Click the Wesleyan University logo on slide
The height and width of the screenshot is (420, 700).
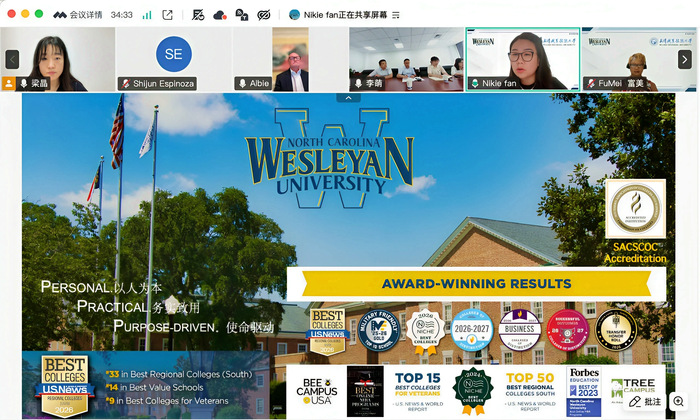tap(329, 159)
